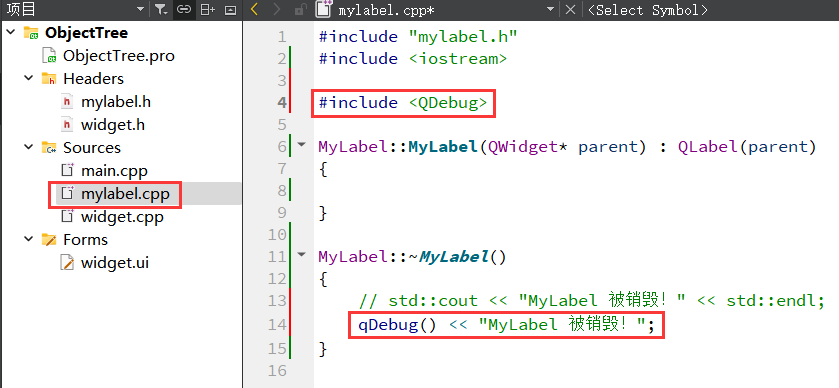Open the mylabel.cpp* open documents dropdown

point(550,9)
